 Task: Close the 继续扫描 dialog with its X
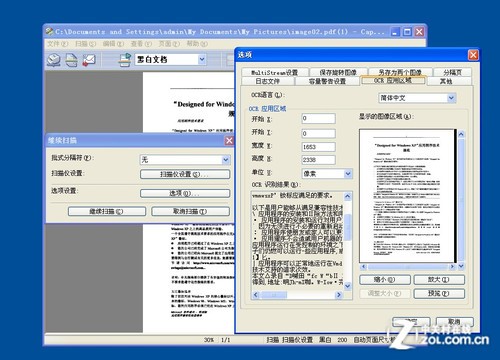(x=229, y=141)
